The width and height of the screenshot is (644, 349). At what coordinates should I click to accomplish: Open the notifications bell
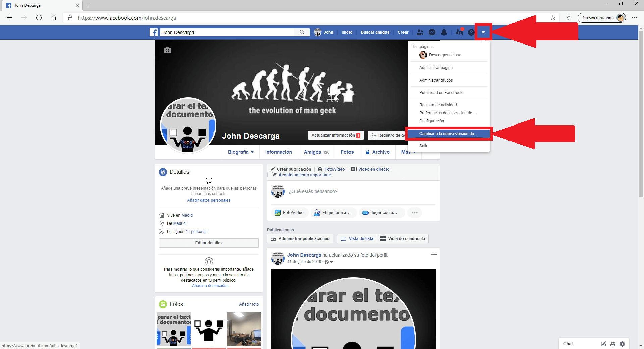click(444, 32)
